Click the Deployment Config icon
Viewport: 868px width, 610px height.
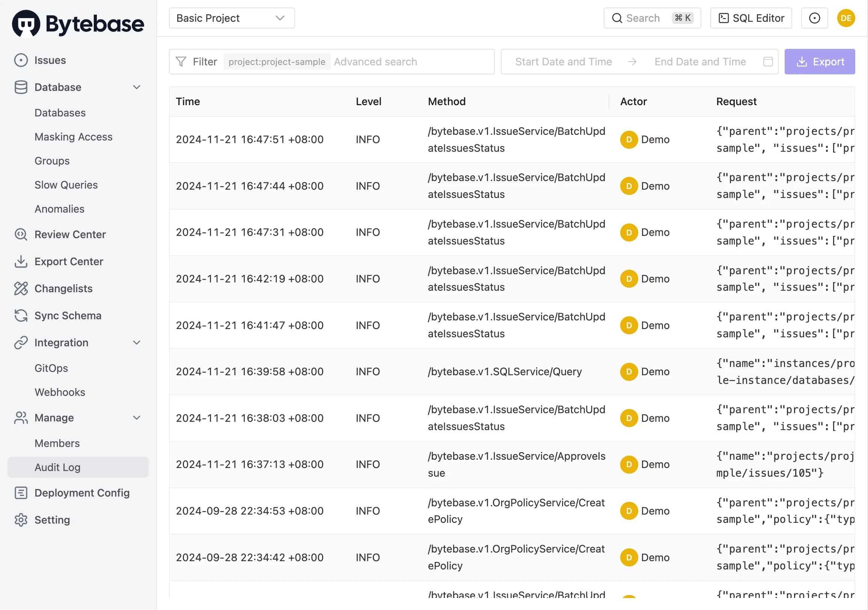point(21,493)
